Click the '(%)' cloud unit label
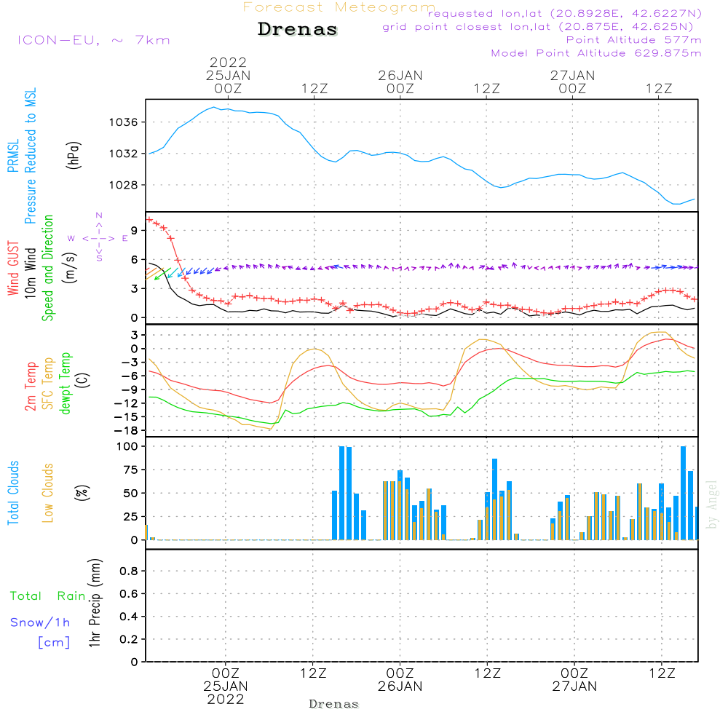The width and height of the screenshot is (728, 728). point(82,493)
